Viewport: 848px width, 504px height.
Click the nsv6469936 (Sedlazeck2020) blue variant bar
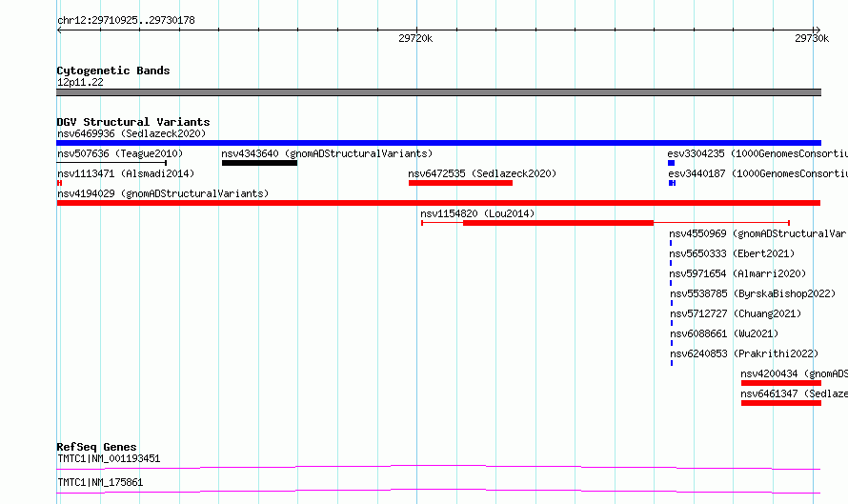[438, 143]
